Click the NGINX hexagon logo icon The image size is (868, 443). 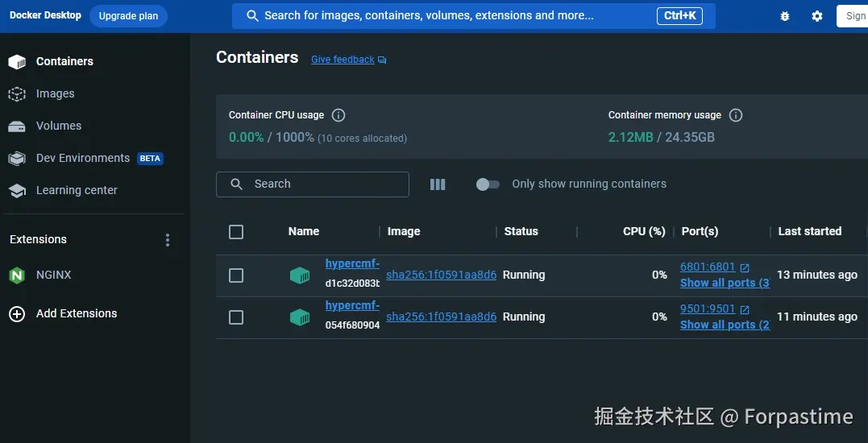pyautogui.click(x=17, y=275)
